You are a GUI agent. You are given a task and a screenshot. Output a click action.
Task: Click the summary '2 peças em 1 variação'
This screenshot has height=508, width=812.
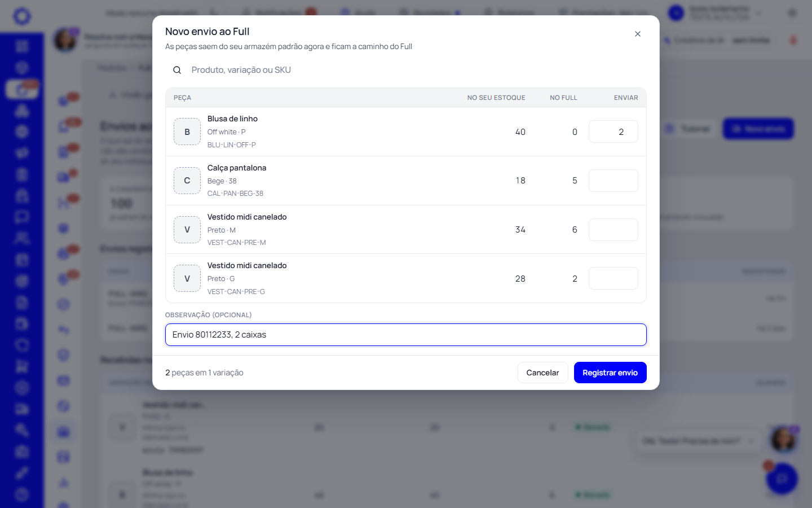[x=204, y=373]
